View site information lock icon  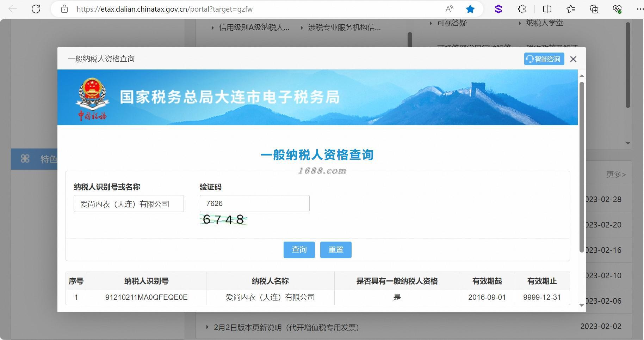tap(64, 9)
